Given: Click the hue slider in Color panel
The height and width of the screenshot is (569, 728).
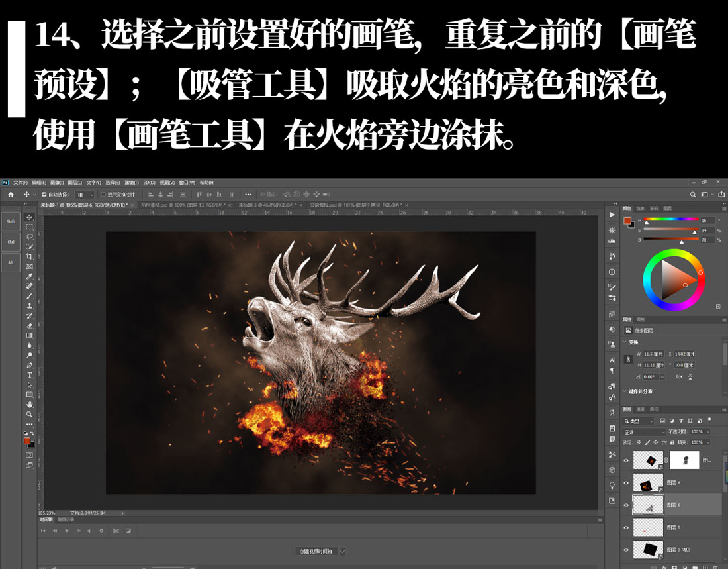Looking at the screenshot, I should (x=671, y=219).
